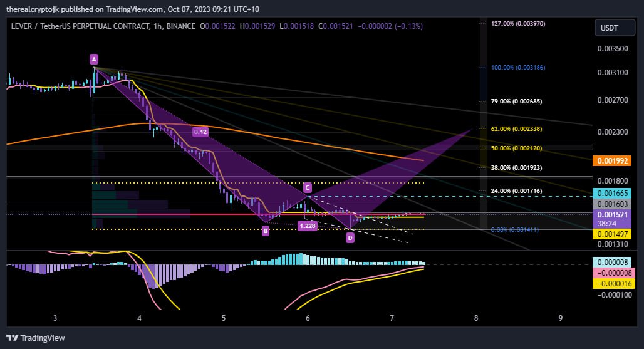Viewport: 644px width, 349px height.
Task: Click the 0.00% (0.001411) Fibonacci label
Action: pyautogui.click(x=514, y=229)
